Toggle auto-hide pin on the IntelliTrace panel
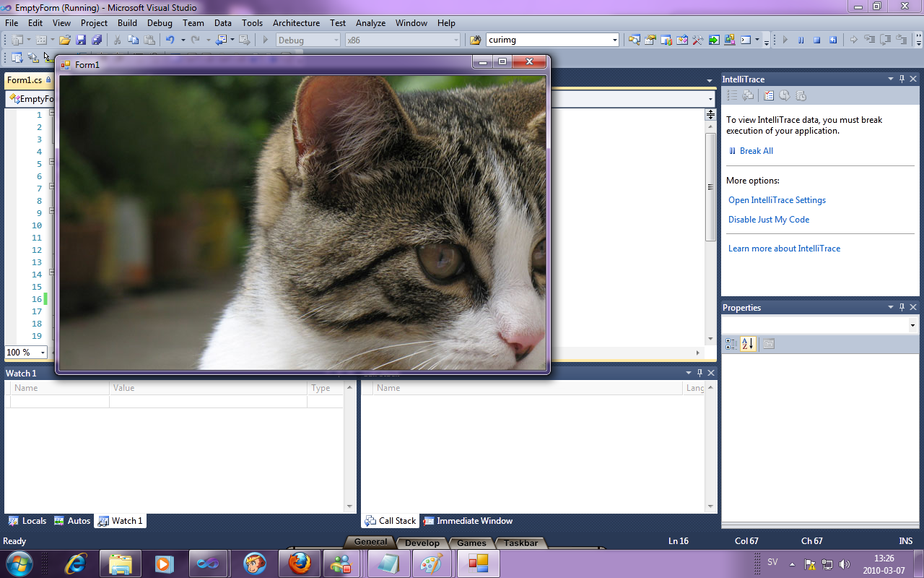The image size is (924, 578). [x=901, y=79]
